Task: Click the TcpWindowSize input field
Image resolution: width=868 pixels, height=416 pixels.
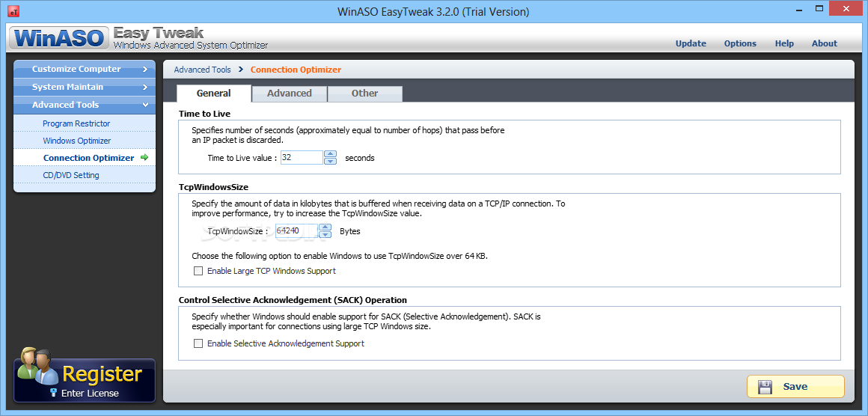Action: [296, 230]
